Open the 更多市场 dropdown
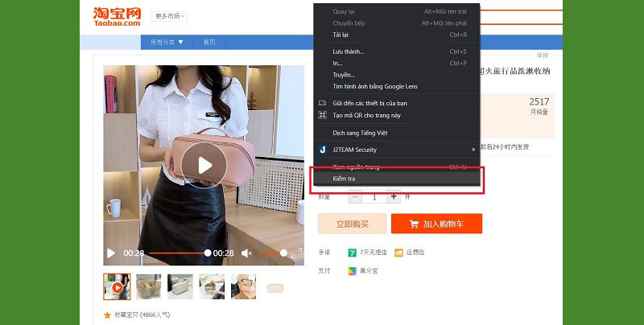The width and height of the screenshot is (644, 325). pyautogui.click(x=170, y=16)
